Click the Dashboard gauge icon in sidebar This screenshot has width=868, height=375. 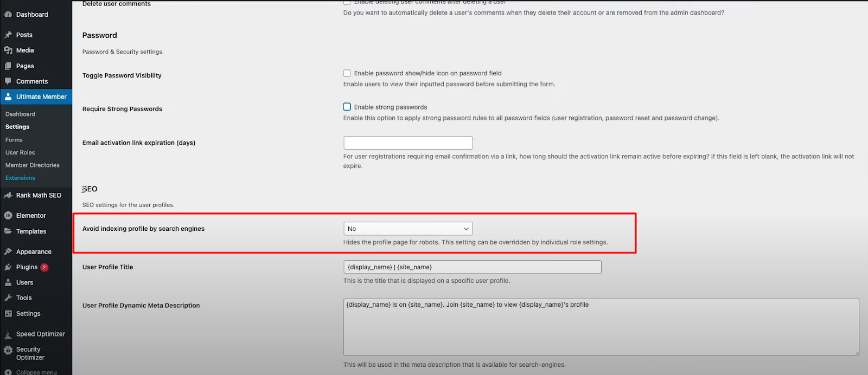point(8,15)
